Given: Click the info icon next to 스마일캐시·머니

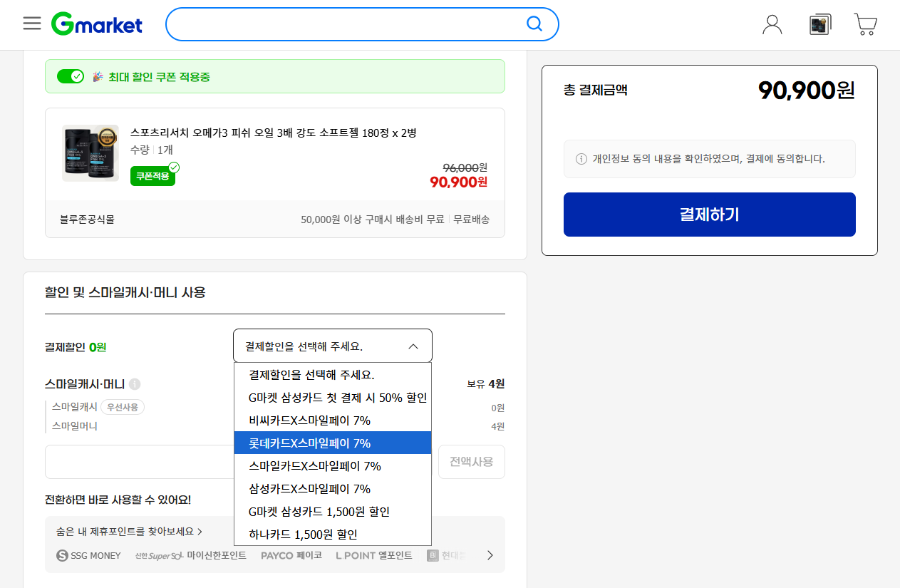Looking at the screenshot, I should click(x=135, y=383).
